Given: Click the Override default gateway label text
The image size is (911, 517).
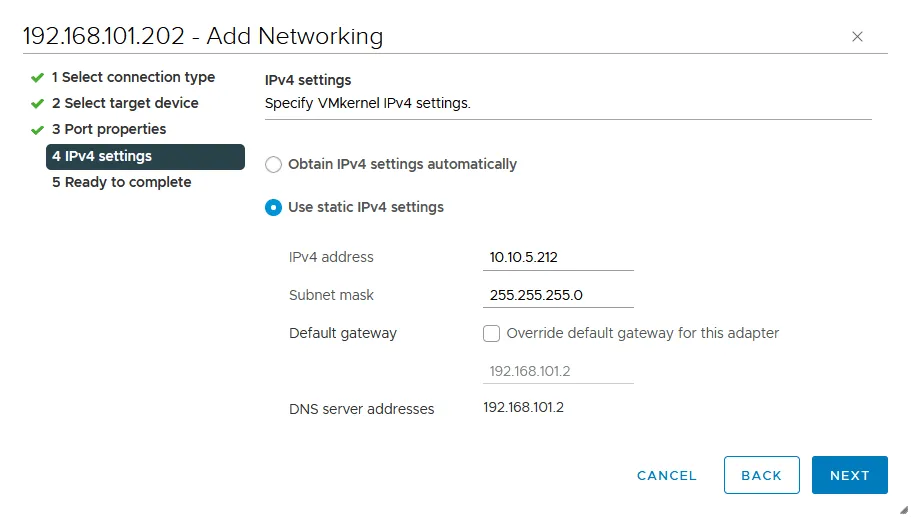Looking at the screenshot, I should pyautogui.click(x=642, y=333).
